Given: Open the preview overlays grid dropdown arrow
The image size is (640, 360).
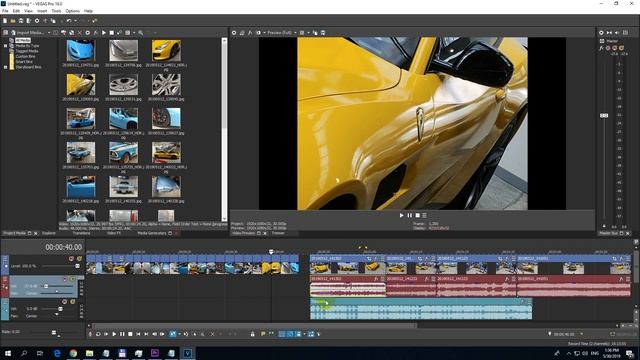Looking at the screenshot, I should [308, 33].
